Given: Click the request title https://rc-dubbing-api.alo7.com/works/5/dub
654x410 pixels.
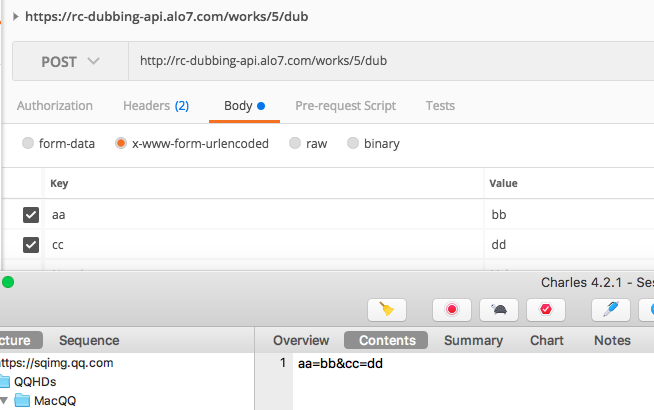Looking at the screenshot, I should (166, 17).
